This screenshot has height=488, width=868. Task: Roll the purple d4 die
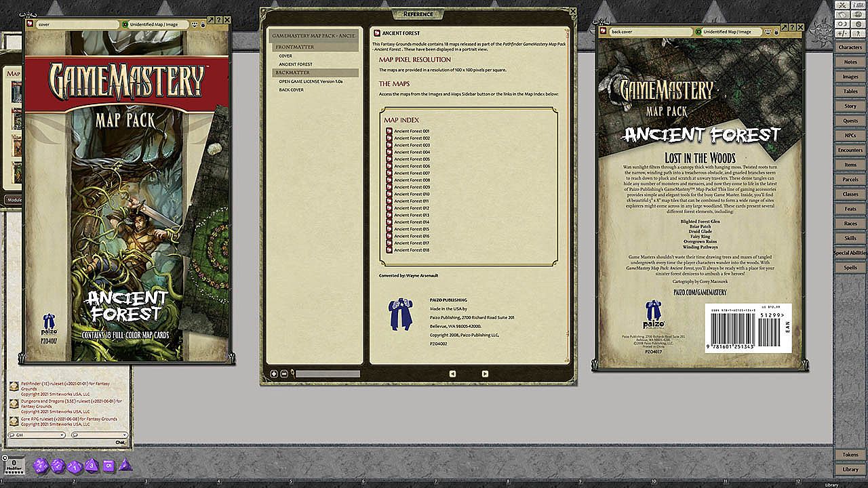(x=125, y=465)
